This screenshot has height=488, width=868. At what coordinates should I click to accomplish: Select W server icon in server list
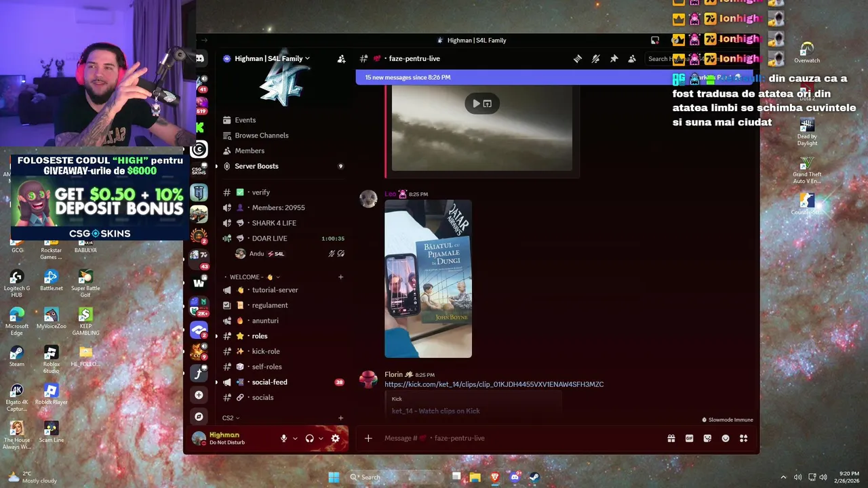point(199,283)
